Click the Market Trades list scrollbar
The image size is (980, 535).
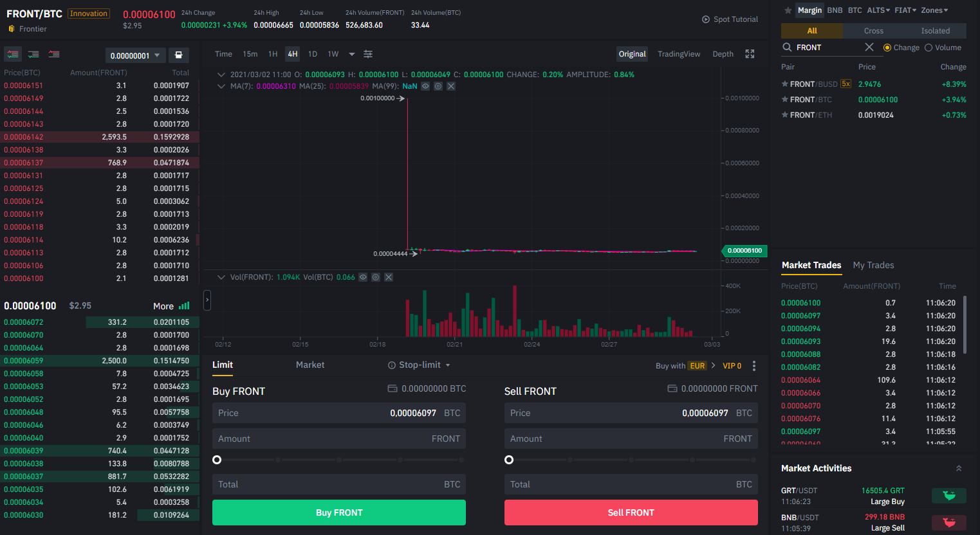(x=965, y=325)
